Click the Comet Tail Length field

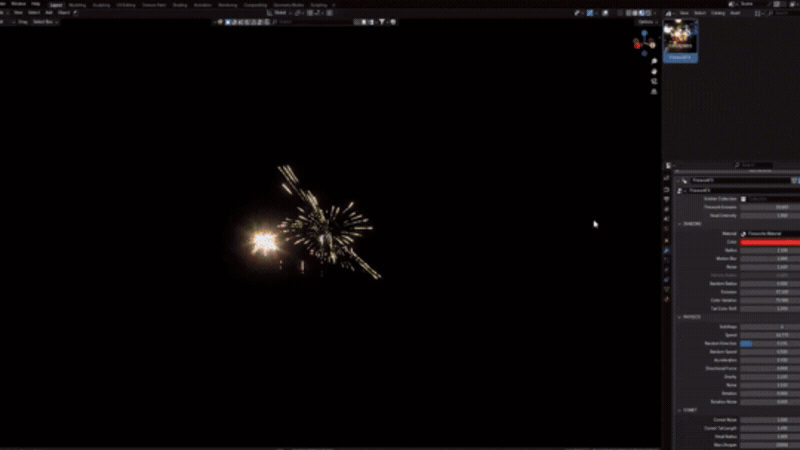[x=770, y=428]
